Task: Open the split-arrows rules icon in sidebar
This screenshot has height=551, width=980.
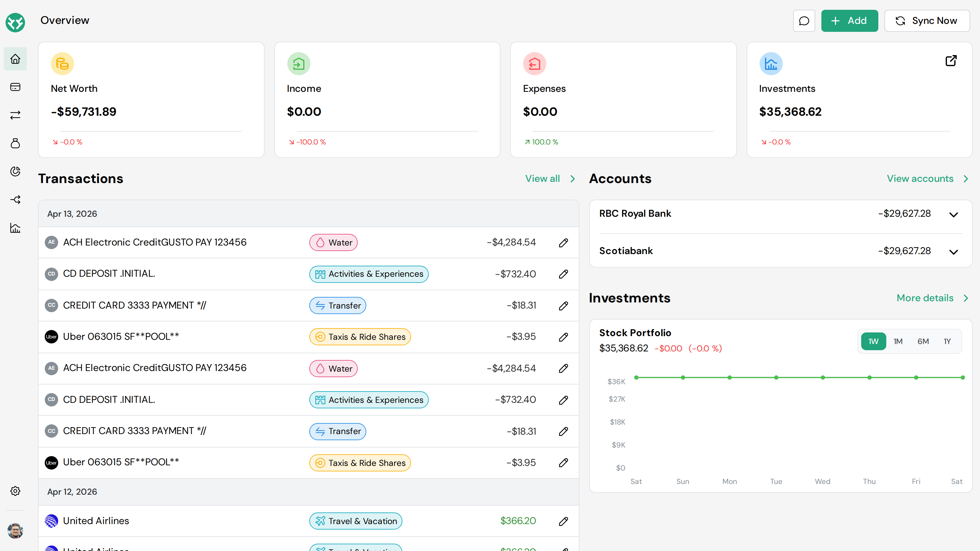Action: [15, 200]
